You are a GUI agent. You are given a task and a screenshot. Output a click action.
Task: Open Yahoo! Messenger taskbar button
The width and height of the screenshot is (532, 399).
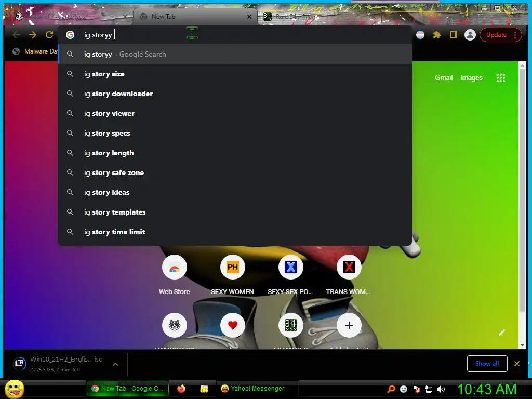[258, 389]
